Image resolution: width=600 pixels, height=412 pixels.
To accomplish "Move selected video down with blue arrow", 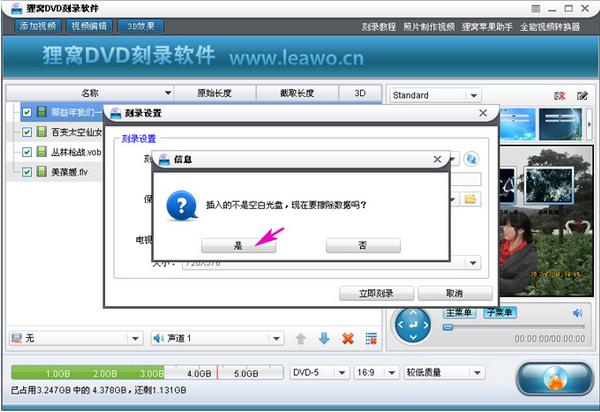I will (x=324, y=338).
